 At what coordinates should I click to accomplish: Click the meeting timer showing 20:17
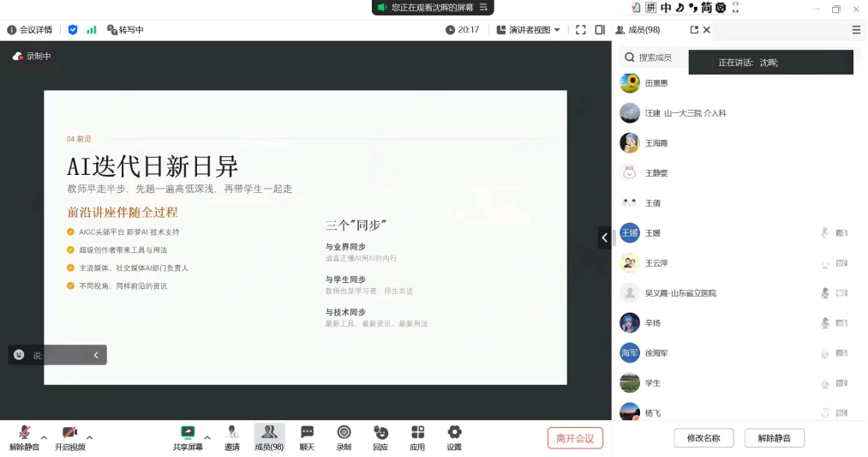coord(462,30)
